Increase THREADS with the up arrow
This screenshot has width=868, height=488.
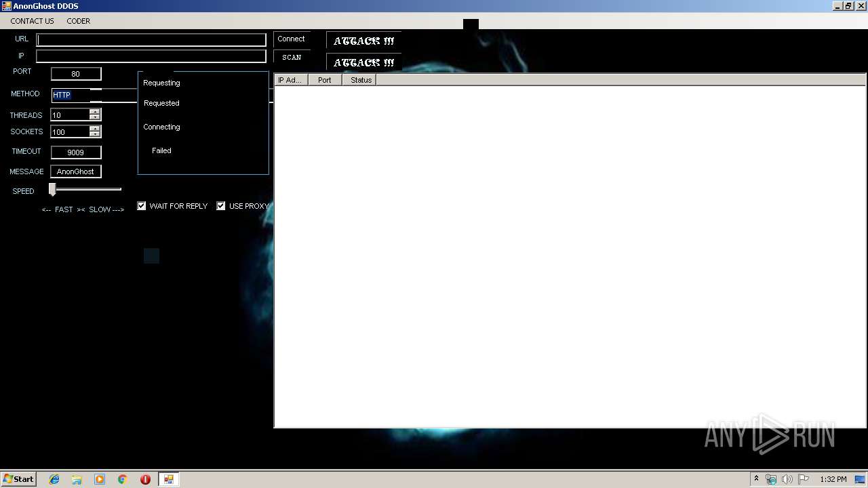tap(95, 112)
